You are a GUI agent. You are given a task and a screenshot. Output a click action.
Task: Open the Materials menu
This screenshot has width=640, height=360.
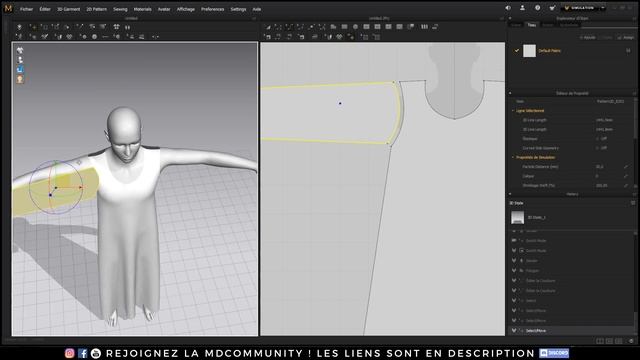[x=142, y=9]
